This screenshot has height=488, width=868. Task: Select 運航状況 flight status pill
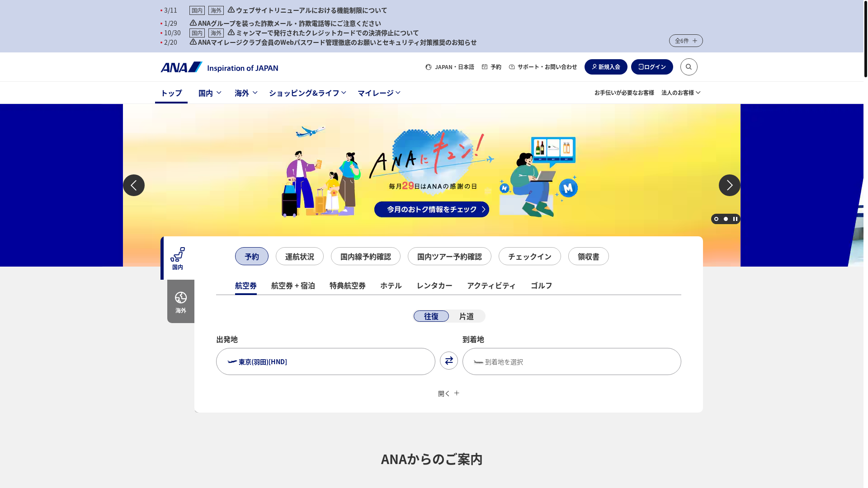point(300,256)
